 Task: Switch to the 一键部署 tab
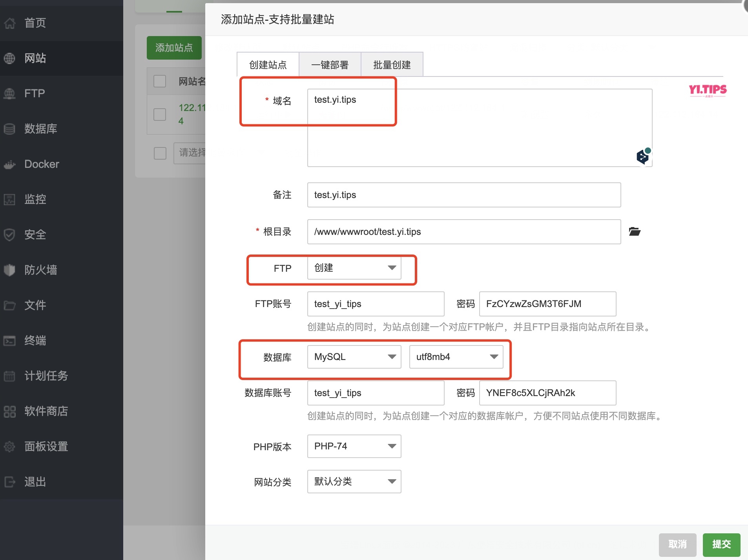tap(330, 64)
